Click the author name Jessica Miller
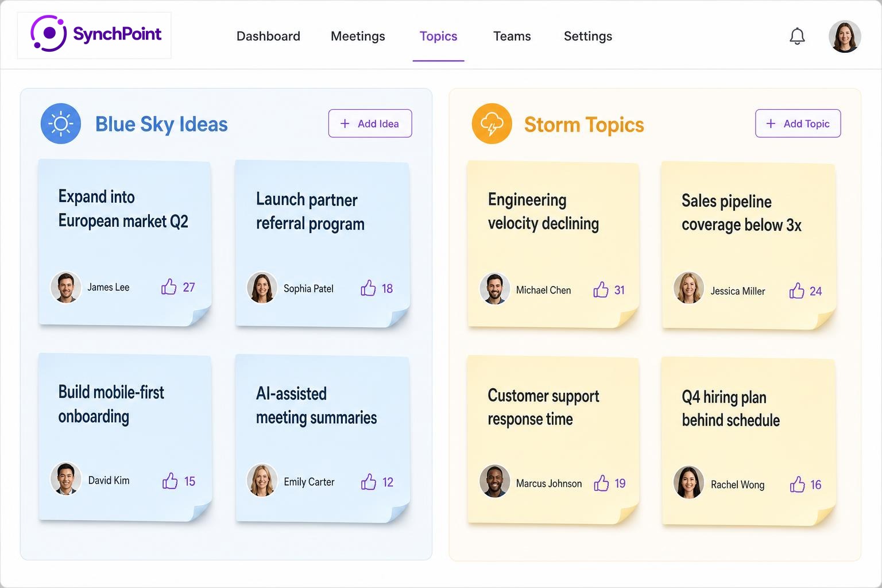The image size is (882, 588). [738, 291]
